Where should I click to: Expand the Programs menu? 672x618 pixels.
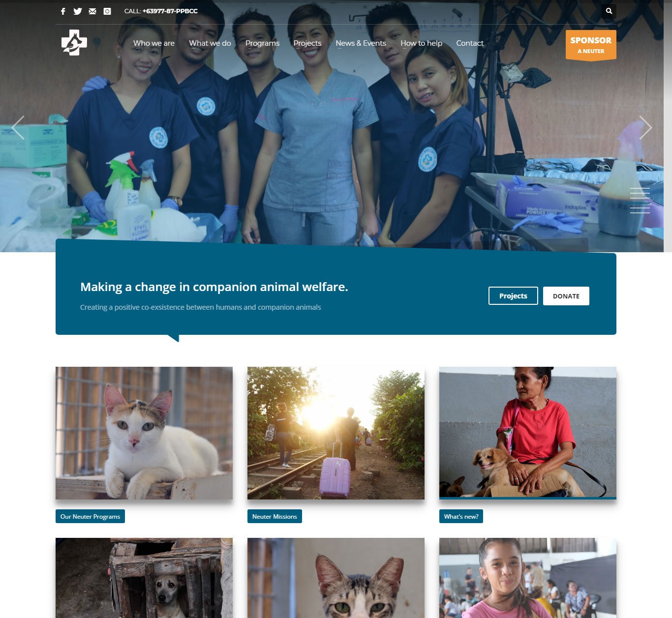click(262, 43)
